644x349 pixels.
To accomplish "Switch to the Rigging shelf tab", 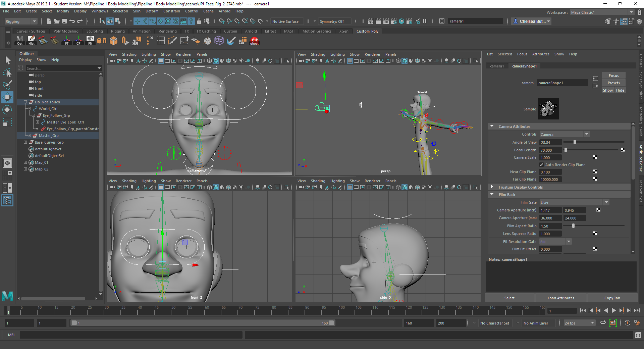I will pos(118,31).
